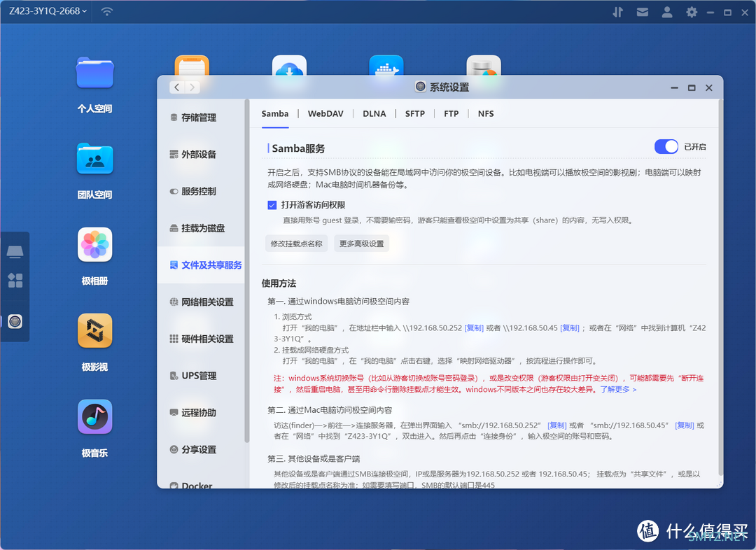Switch to the Samba tab
The width and height of the screenshot is (756, 550).
tap(275, 114)
